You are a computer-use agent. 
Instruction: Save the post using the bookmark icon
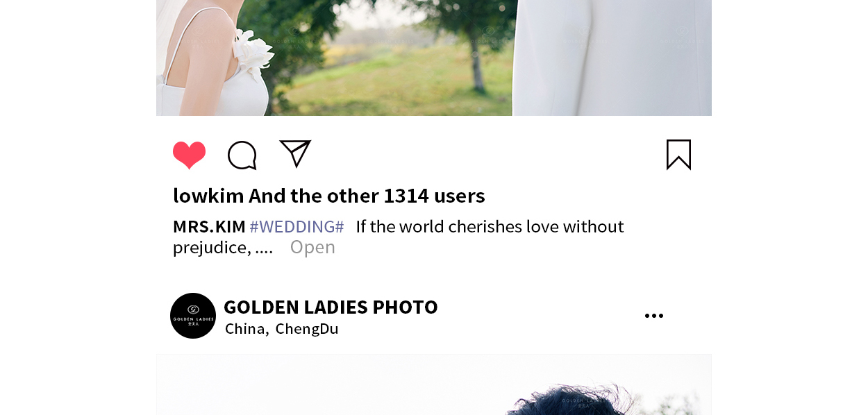(678, 155)
